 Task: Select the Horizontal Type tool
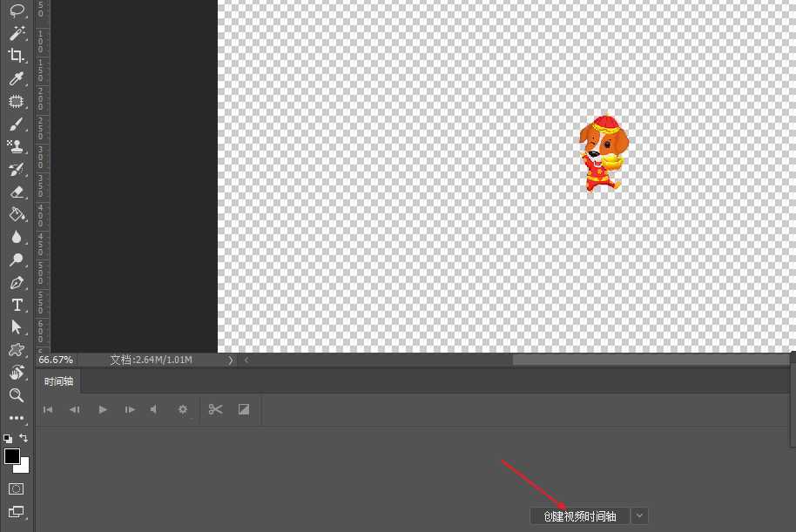pos(17,305)
